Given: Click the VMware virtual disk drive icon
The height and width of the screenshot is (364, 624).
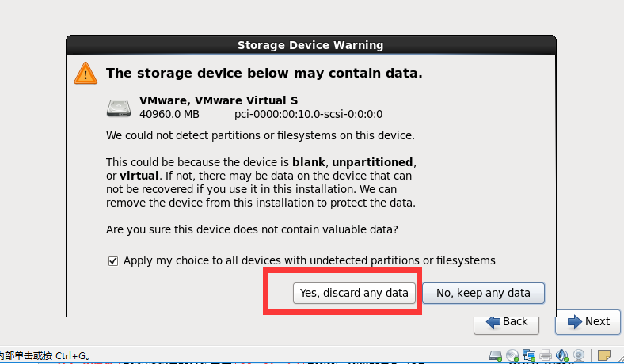Looking at the screenshot, I should [x=119, y=108].
